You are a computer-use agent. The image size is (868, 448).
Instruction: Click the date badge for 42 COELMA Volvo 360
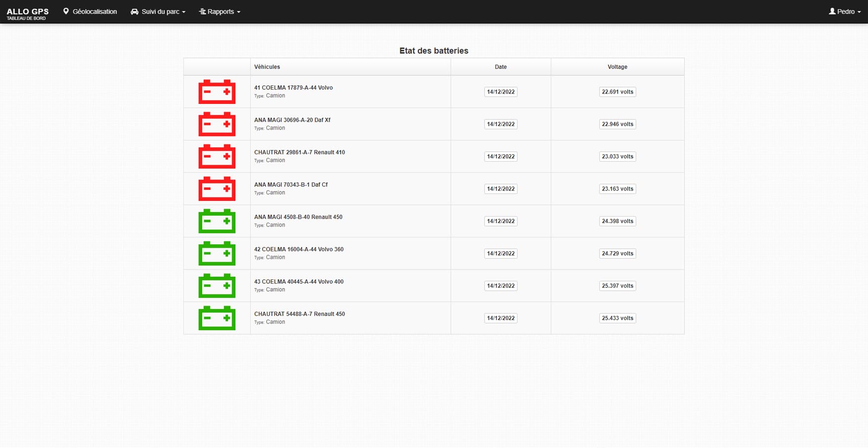point(500,254)
